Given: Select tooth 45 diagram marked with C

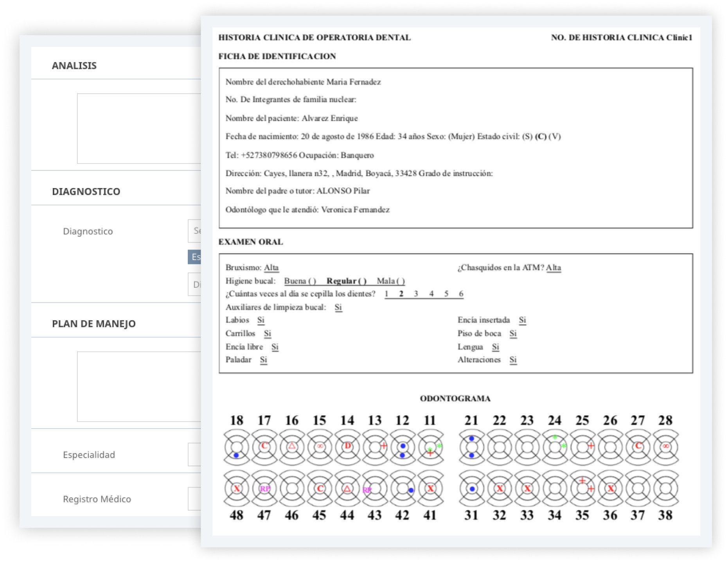Looking at the screenshot, I should 320,488.
